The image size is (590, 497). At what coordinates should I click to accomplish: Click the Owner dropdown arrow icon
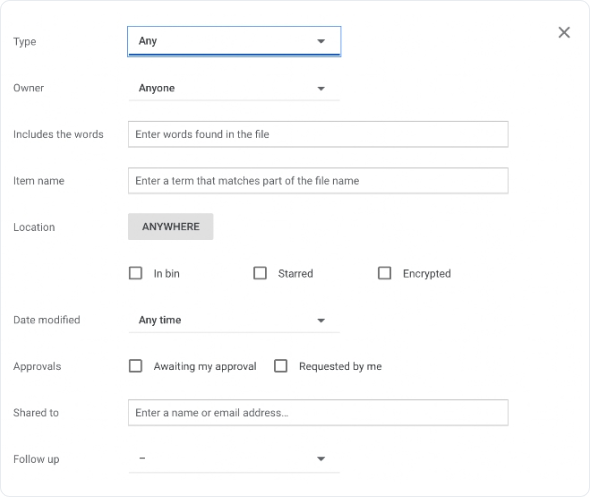coord(321,88)
